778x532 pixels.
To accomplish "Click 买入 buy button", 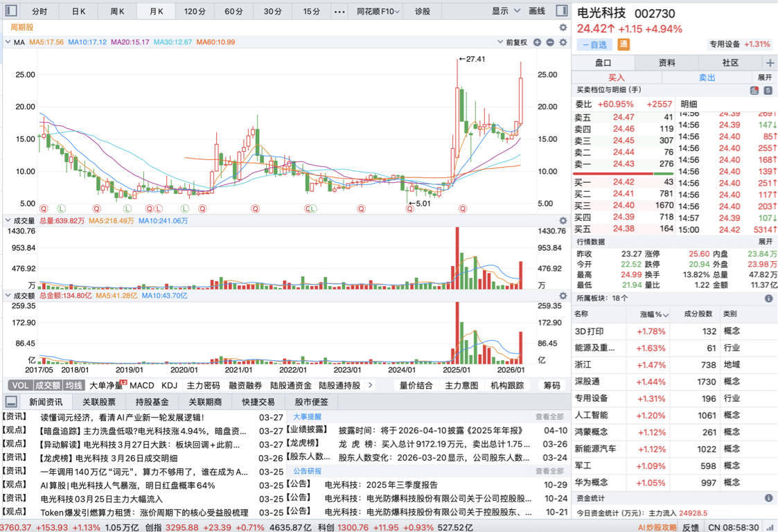I will [617, 78].
